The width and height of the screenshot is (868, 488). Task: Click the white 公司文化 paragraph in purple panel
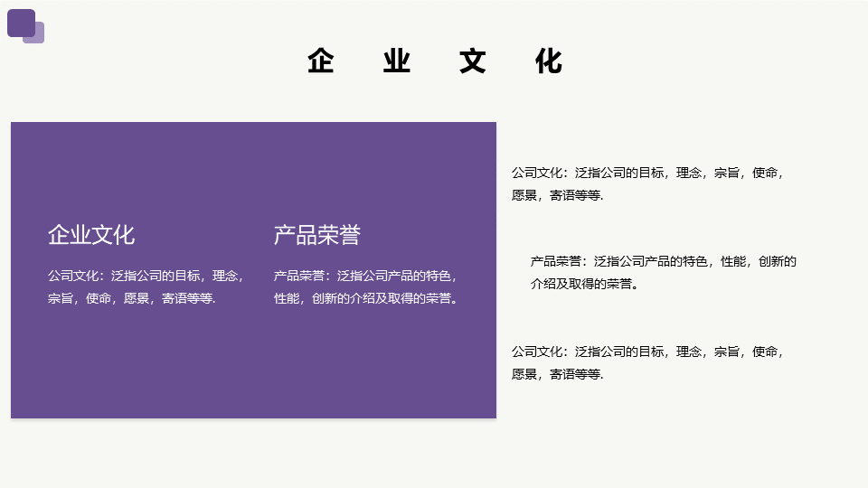(x=146, y=287)
